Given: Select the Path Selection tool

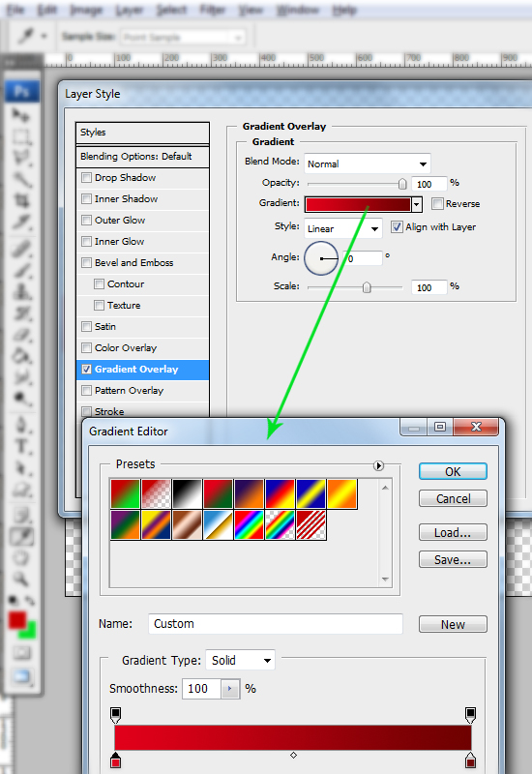Looking at the screenshot, I should point(20,467).
